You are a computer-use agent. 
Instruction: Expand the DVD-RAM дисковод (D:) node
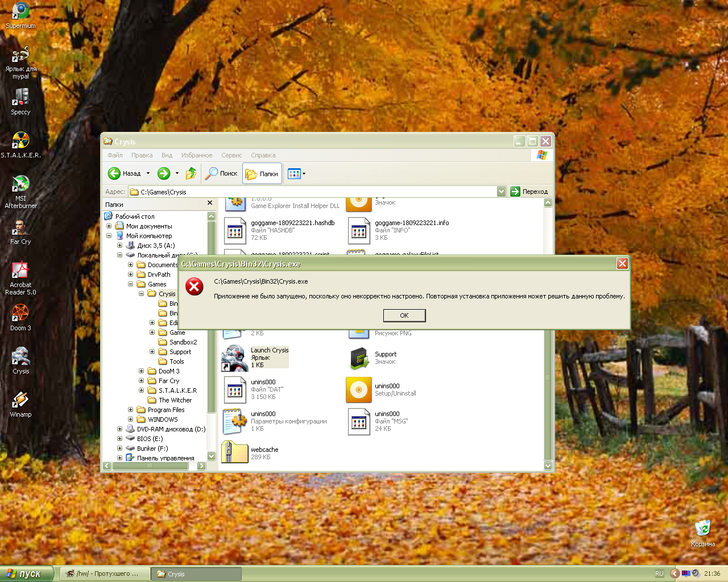[x=119, y=429]
